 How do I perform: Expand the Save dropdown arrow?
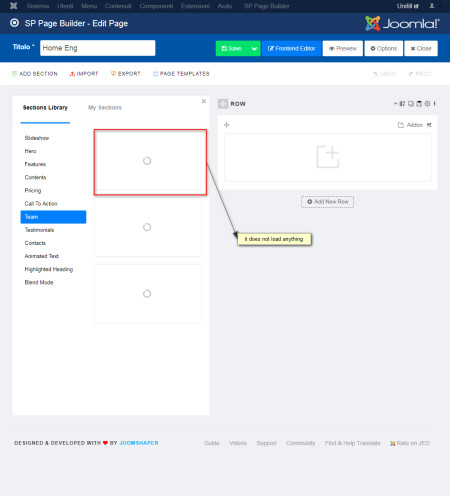254,49
